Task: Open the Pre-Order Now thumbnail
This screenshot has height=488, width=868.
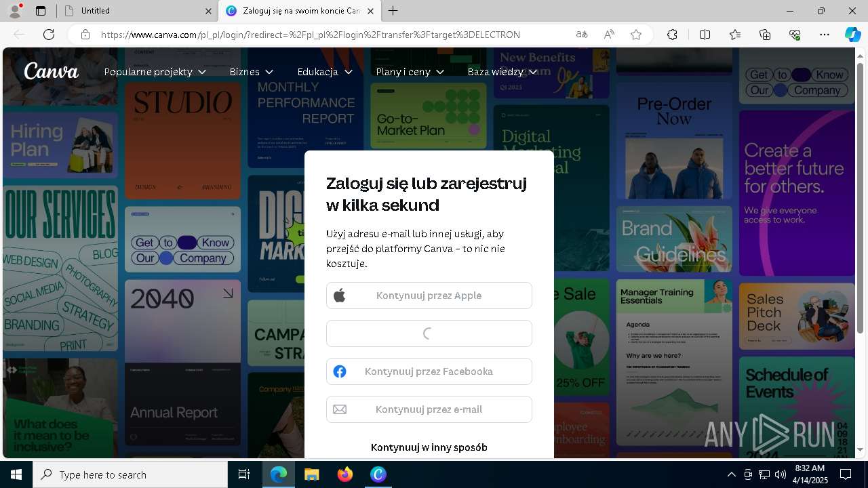Action: (675, 141)
